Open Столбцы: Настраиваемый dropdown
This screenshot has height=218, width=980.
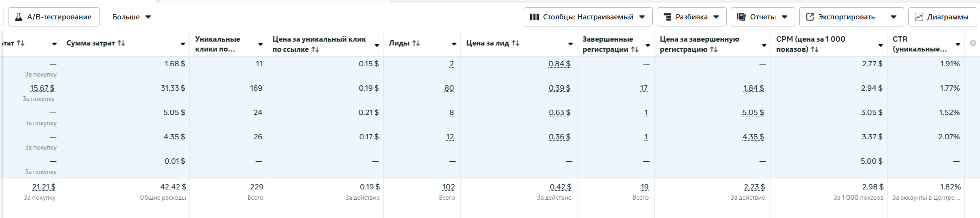(588, 17)
